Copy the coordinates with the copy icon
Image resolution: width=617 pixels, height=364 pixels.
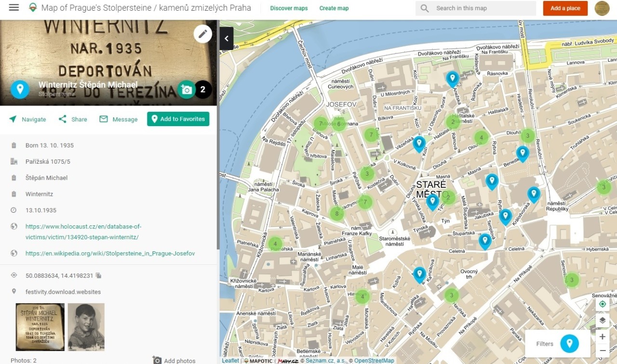coord(98,275)
